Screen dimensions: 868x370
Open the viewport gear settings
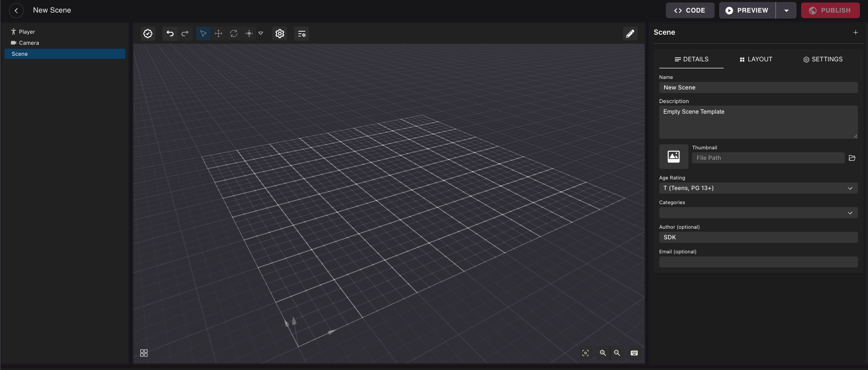coord(280,34)
